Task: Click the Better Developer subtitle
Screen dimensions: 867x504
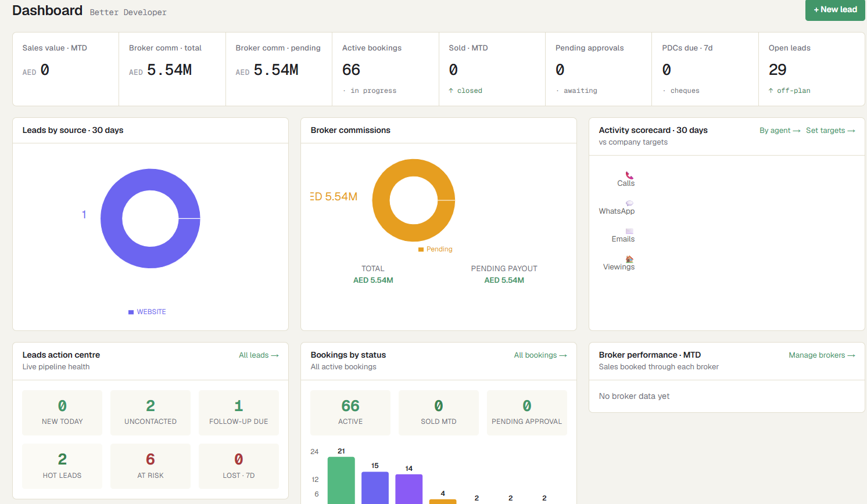Action: (128, 12)
